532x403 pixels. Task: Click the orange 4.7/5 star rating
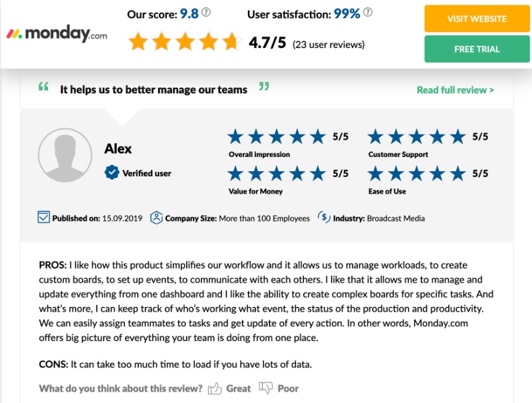click(x=184, y=43)
